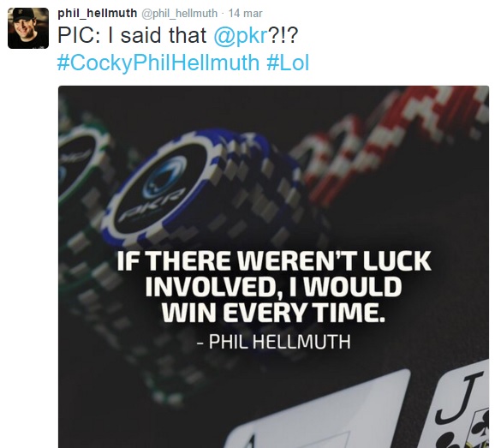Open the gray @phil_hellmuth handle

click(x=179, y=14)
